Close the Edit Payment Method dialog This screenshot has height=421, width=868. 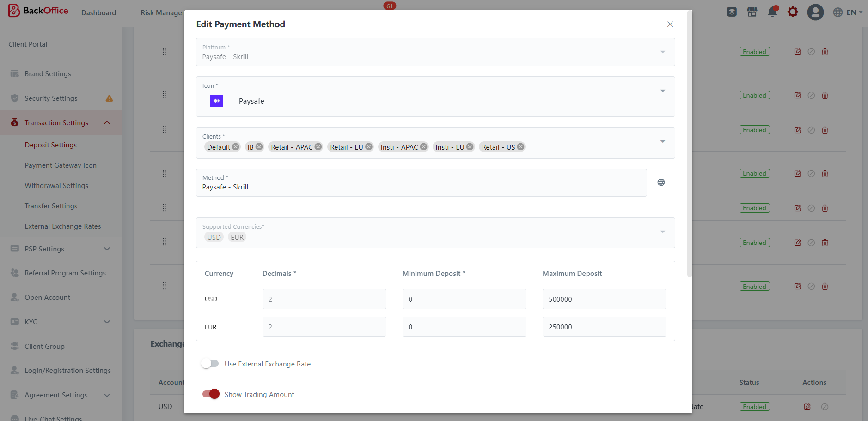(x=670, y=24)
